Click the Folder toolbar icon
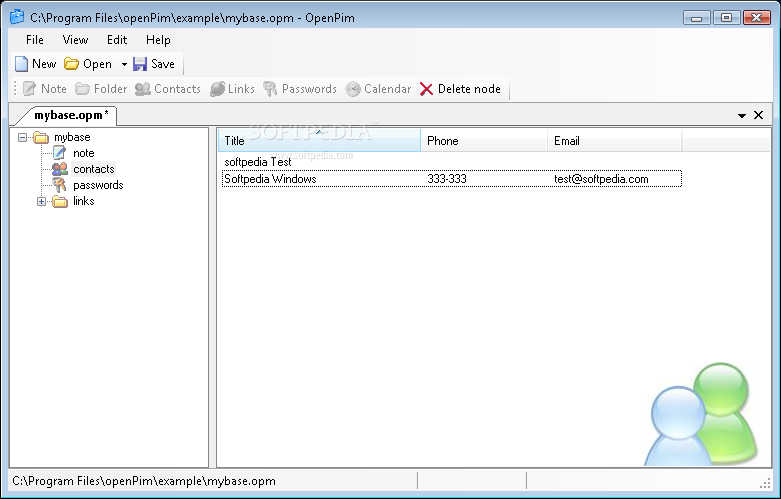Viewport: 781px width, 499px height. click(x=82, y=89)
